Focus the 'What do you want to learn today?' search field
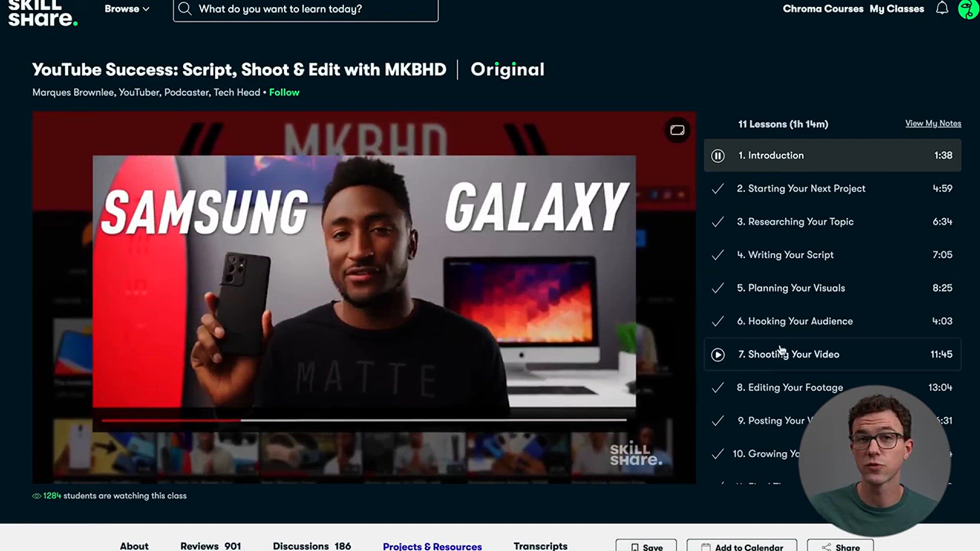Viewport: 980px width, 551px height. 306,9
